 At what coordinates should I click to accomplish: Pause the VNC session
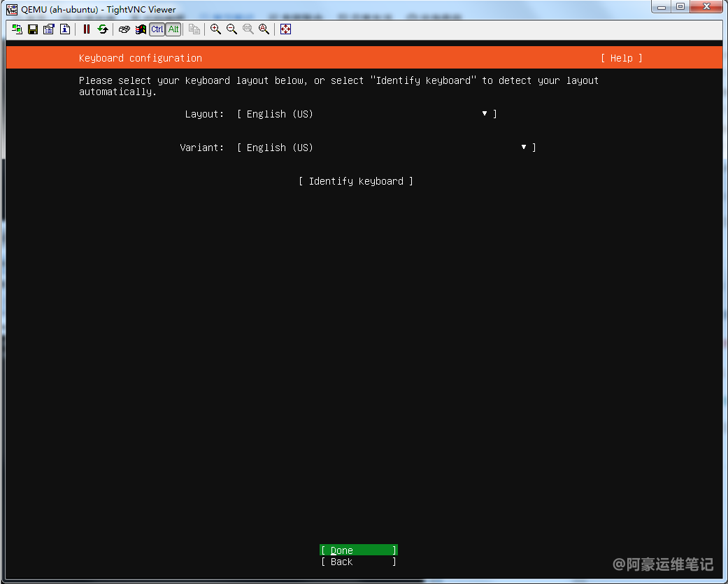(87, 29)
